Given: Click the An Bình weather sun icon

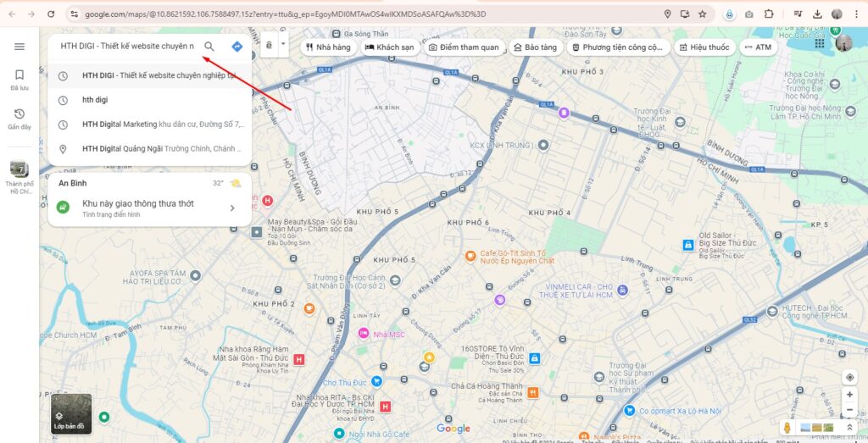Looking at the screenshot, I should [236, 183].
